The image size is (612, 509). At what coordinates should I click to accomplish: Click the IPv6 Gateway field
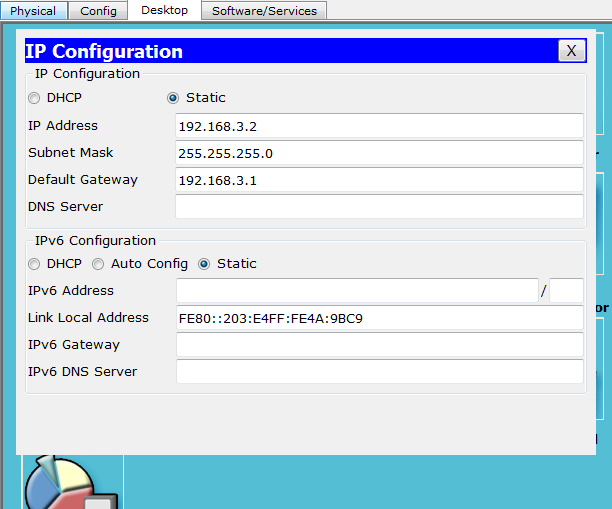(x=380, y=345)
